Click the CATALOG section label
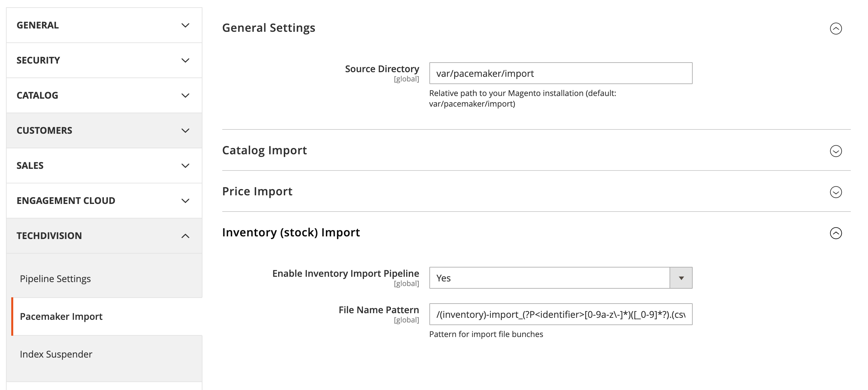Viewport: 868px width, 390px height. point(37,95)
